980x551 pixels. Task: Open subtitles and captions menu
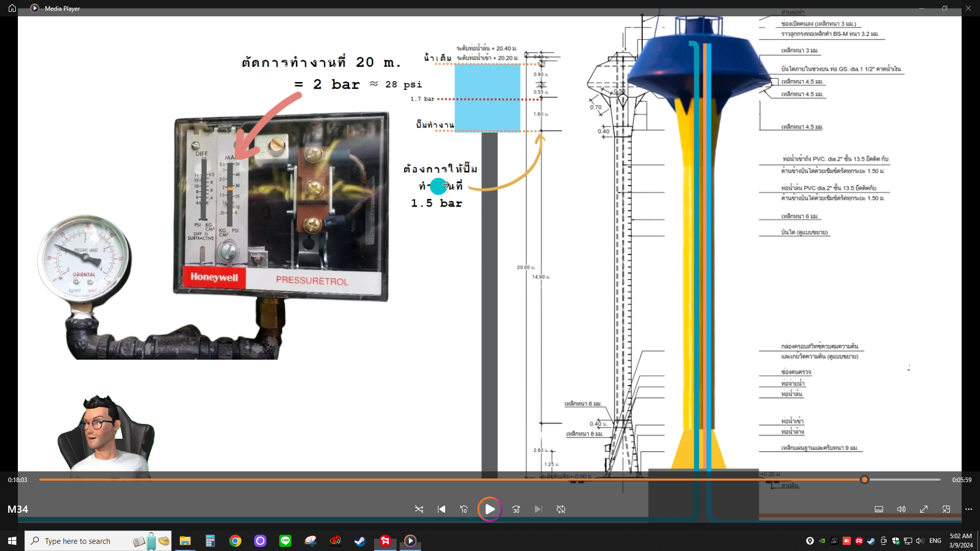[x=879, y=509]
